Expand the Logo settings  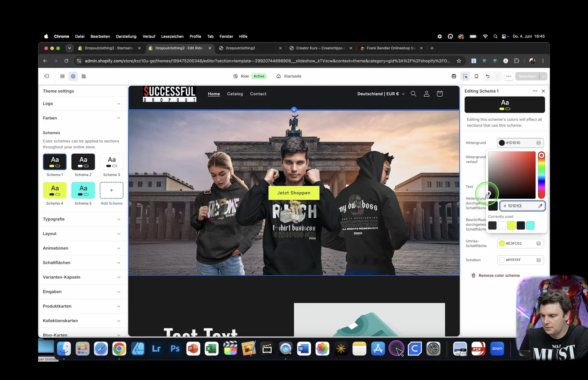tap(83, 104)
